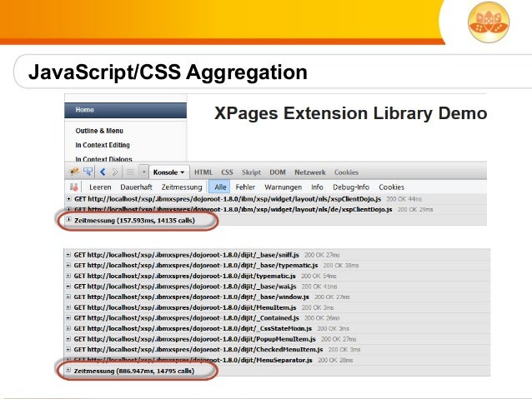Click the "Zeitmessung (886.947ms, 14795 calls)" text

[x=134, y=371]
